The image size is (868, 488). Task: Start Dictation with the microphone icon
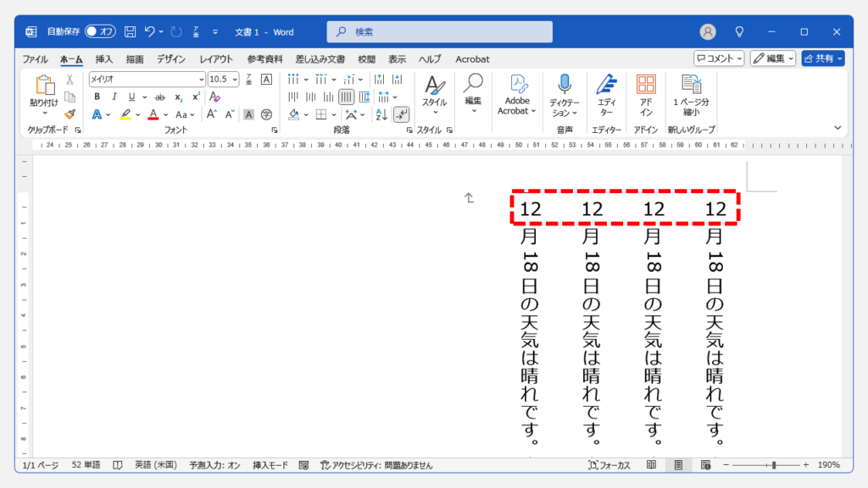[565, 96]
